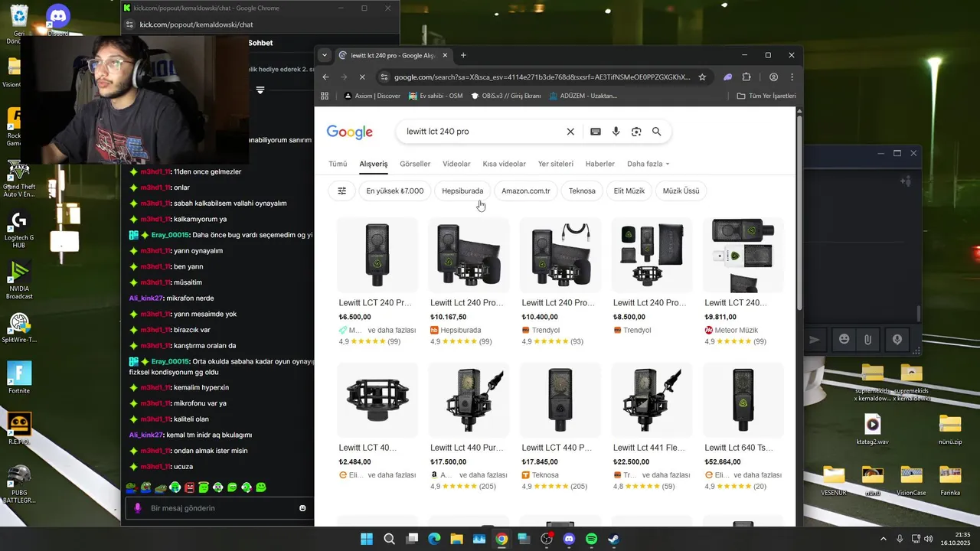Click the Google search magnifier button
Image resolution: width=980 pixels, height=551 pixels.
point(656,132)
